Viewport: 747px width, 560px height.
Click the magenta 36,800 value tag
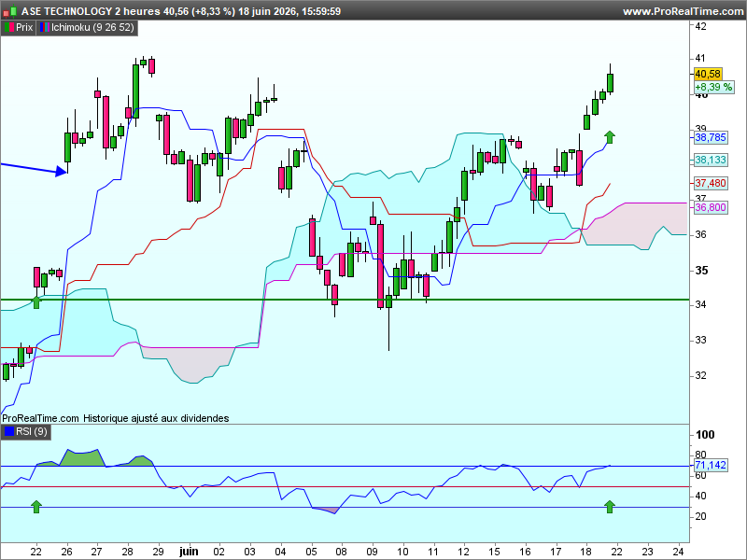tap(711, 207)
